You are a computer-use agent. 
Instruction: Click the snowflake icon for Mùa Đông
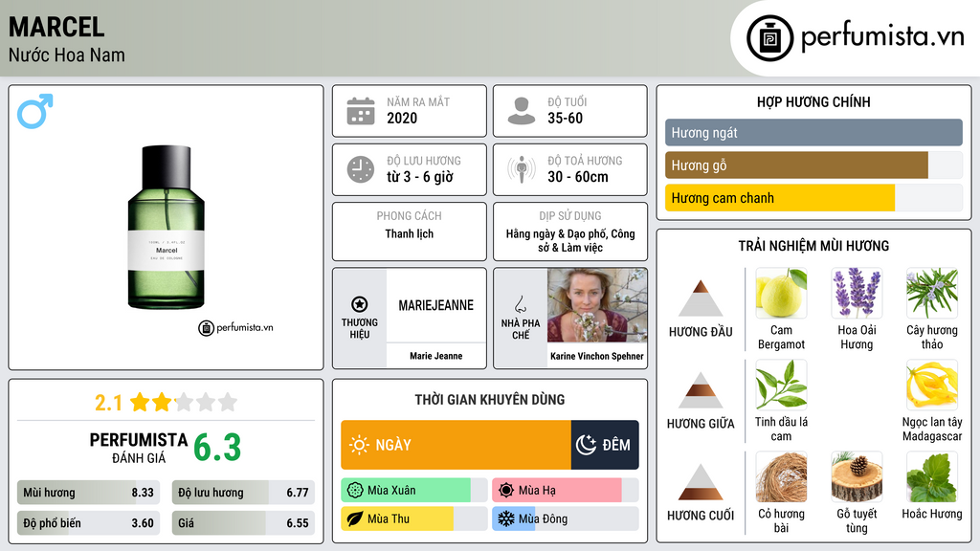506,518
